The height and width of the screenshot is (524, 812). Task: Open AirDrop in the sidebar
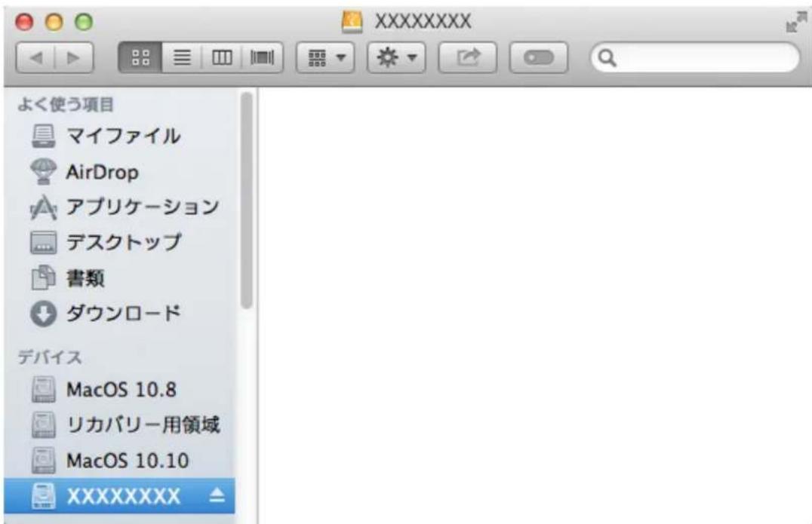point(119,172)
